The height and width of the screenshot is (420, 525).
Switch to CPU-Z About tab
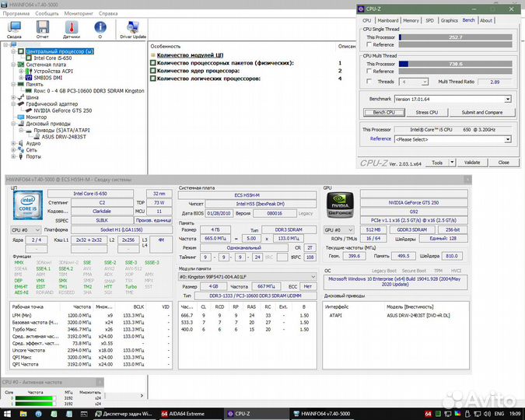click(486, 20)
